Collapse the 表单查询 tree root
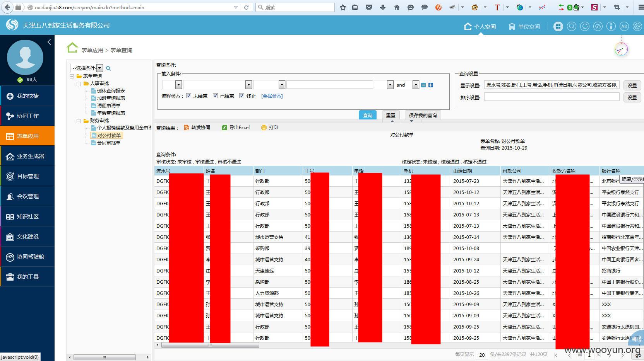Image resolution: width=644 pixels, height=361 pixels. (x=72, y=76)
